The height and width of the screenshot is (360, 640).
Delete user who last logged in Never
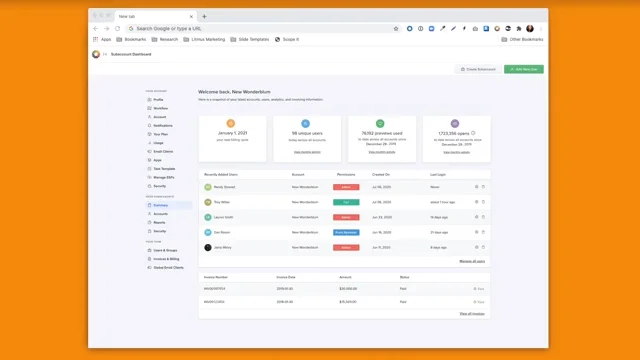483,187
